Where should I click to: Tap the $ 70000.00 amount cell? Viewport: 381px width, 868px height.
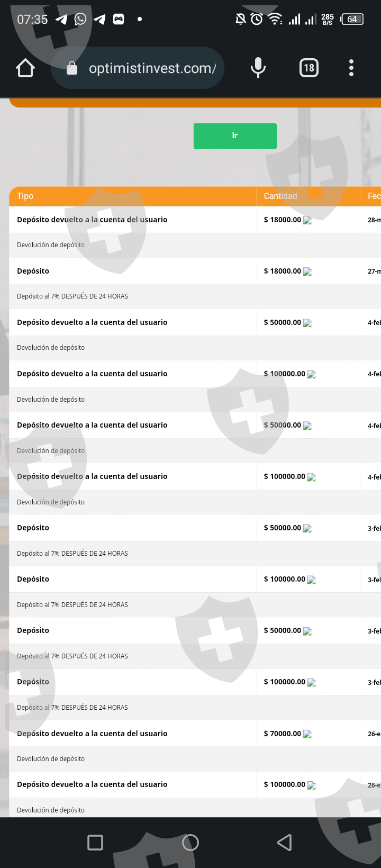(x=283, y=734)
